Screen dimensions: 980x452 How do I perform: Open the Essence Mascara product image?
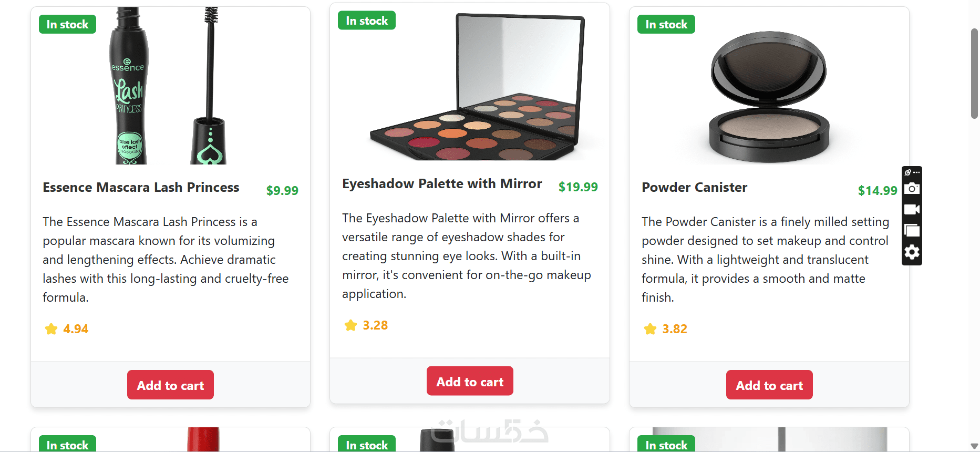pyautogui.click(x=169, y=86)
